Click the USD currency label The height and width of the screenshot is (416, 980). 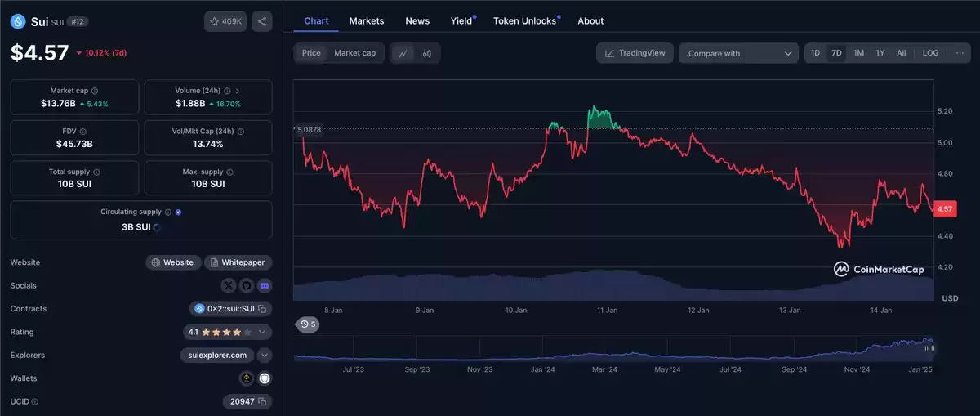[x=949, y=297]
